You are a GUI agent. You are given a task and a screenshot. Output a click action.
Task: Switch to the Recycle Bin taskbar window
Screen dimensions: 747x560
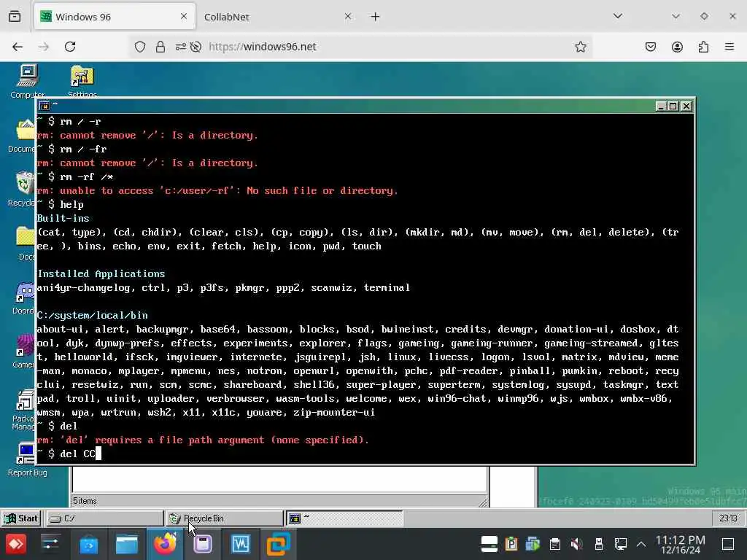point(225,518)
